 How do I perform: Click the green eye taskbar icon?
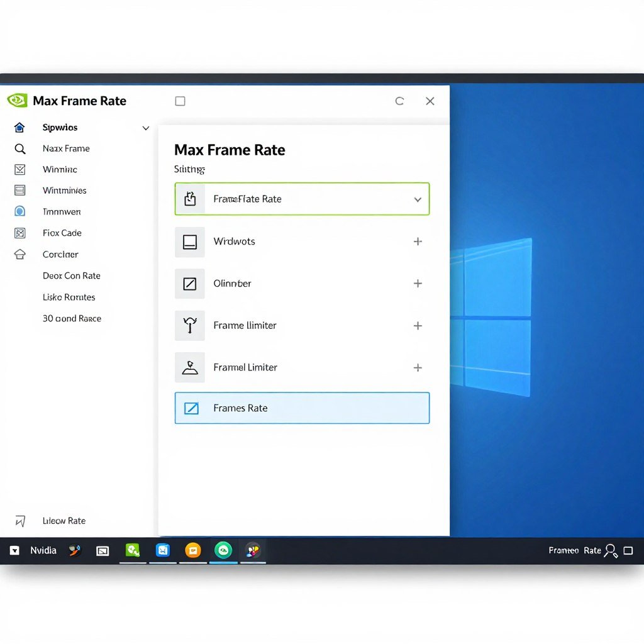(223, 550)
